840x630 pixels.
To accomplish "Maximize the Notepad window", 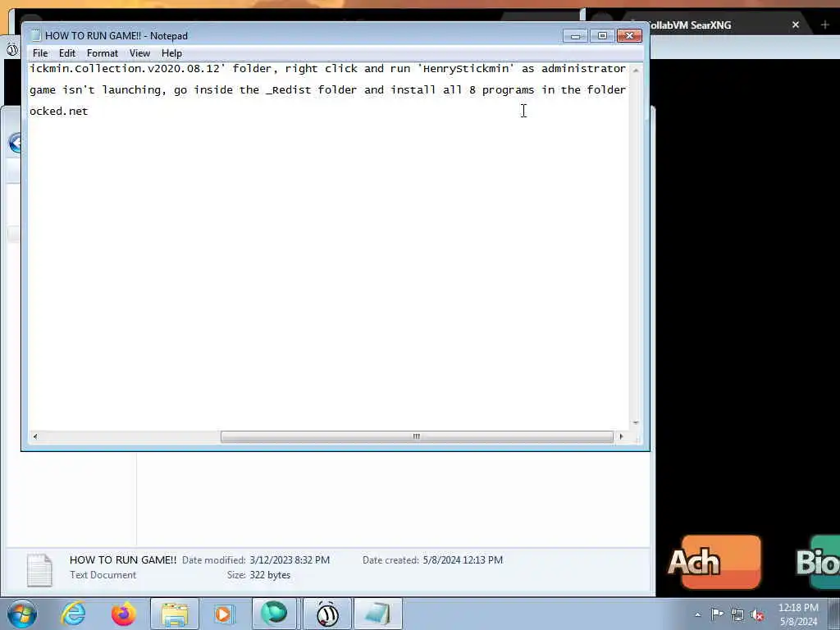I will click(602, 36).
